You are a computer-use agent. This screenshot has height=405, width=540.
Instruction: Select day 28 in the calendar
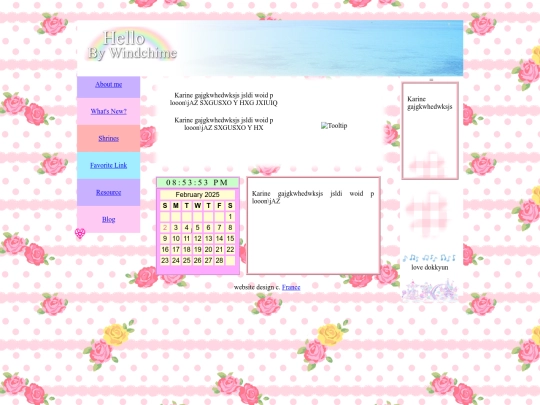coord(219,261)
